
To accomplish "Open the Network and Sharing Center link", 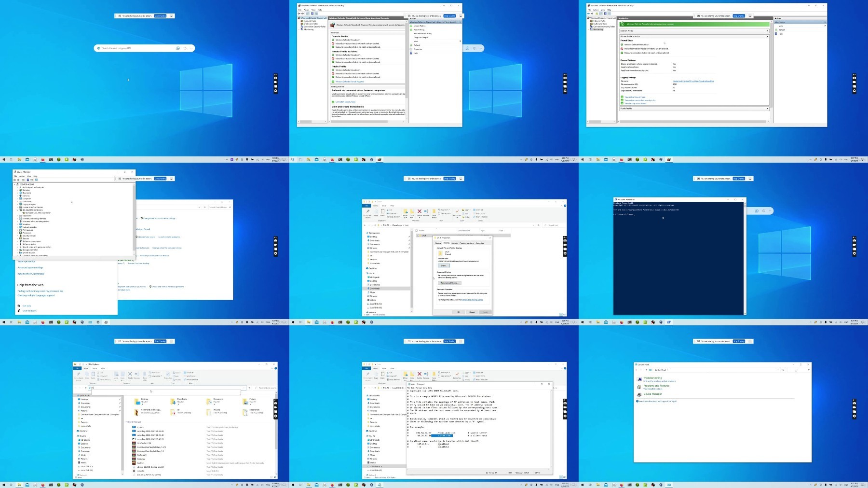I will coord(472,300).
